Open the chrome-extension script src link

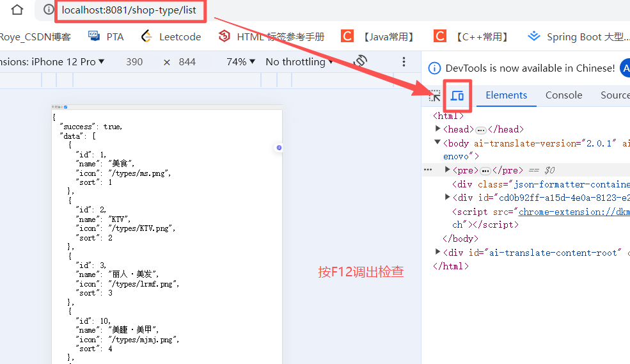point(574,212)
